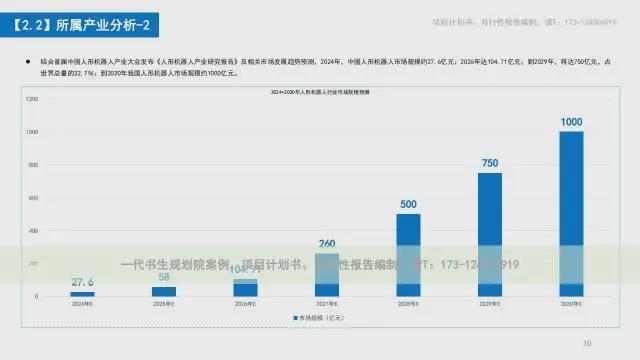Click the 2028年E bar labeled 500
Image resolution: width=640 pixels, height=360 pixels.
(408, 255)
